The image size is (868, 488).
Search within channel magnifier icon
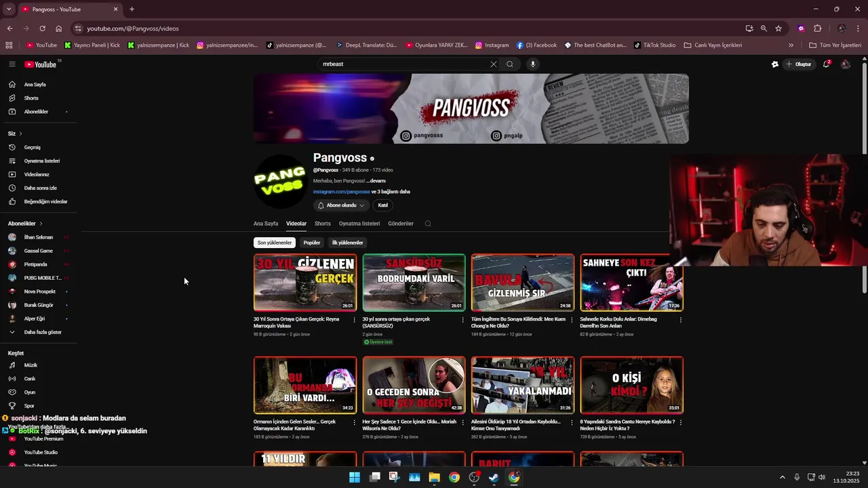(428, 224)
